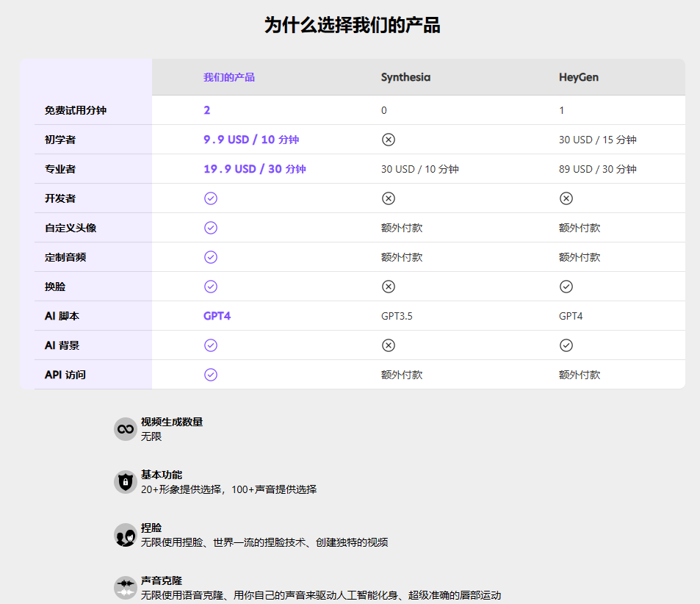This screenshot has width=700, height=604.
Task: Select the 我们的产品 column header
Action: click(x=229, y=77)
